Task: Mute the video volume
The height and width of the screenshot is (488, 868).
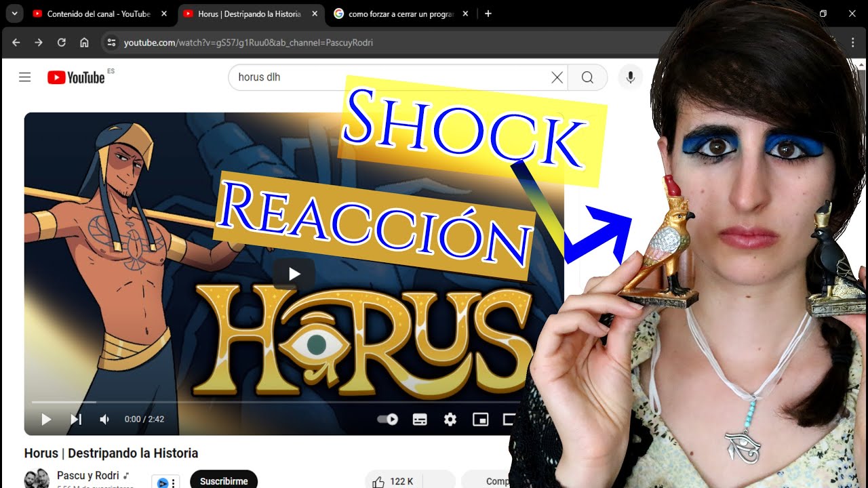Action: tap(104, 420)
